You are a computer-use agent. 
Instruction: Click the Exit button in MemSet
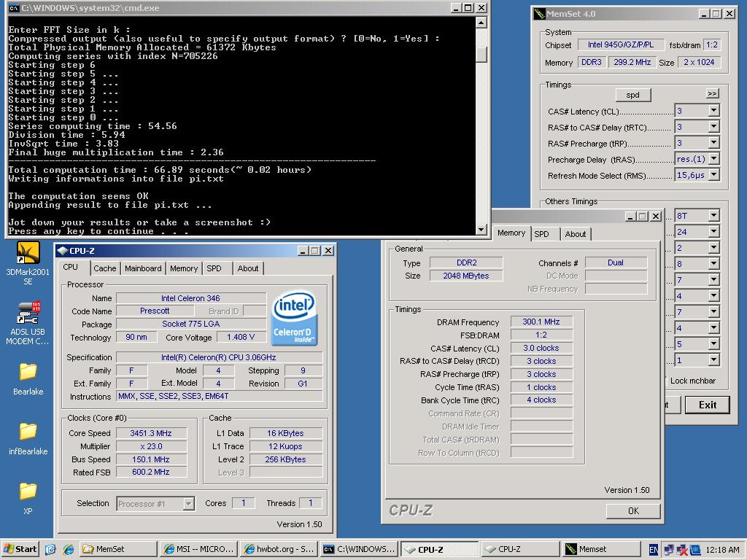coord(708,405)
